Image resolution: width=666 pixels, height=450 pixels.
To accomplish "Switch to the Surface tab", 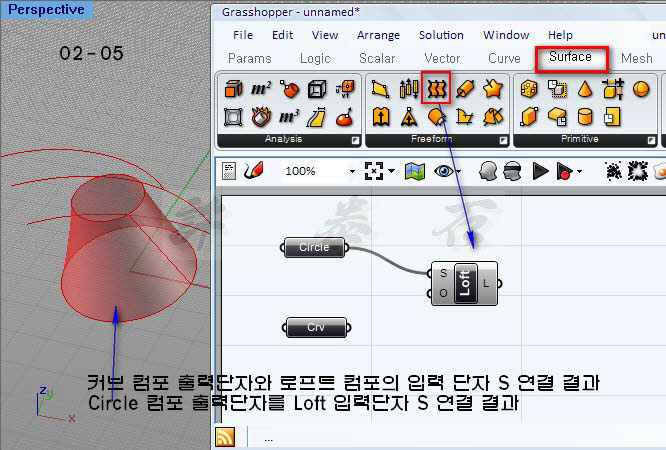I will [572, 59].
